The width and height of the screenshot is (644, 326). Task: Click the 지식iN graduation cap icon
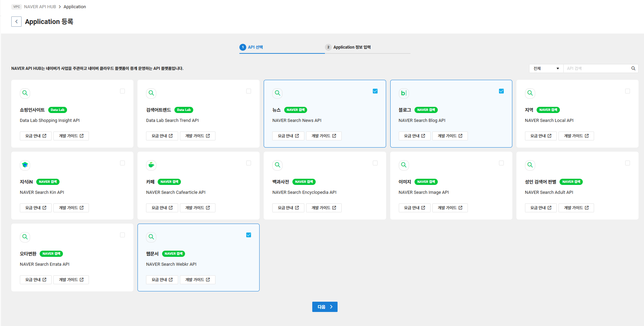(x=25, y=165)
